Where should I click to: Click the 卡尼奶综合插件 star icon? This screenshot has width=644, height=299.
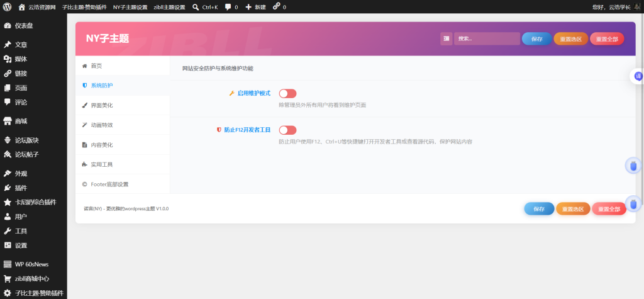8,202
